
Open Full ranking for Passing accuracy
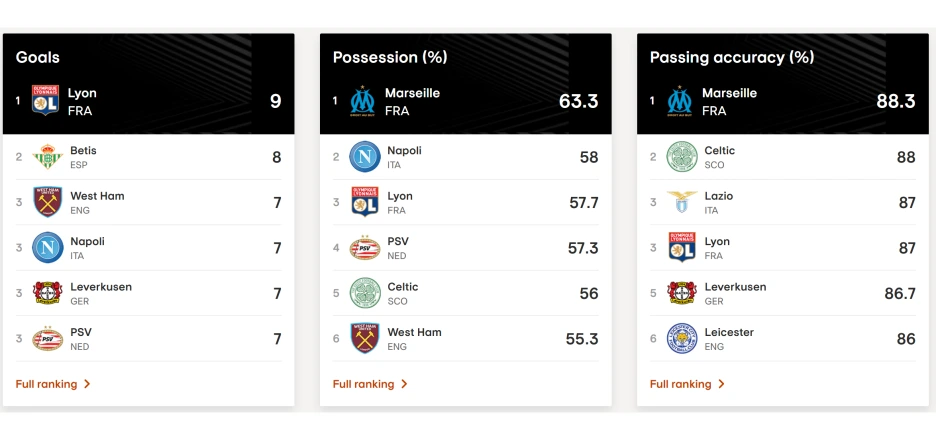pos(681,384)
